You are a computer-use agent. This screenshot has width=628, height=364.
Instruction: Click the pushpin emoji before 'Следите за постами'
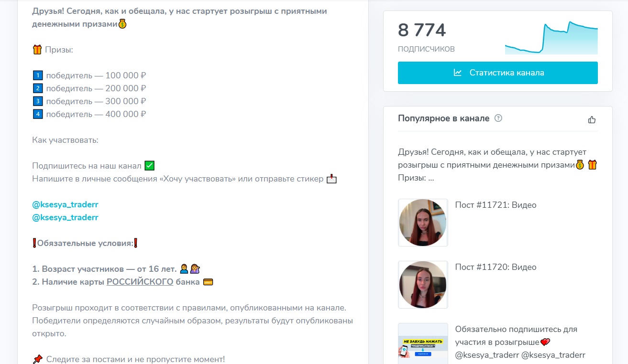coord(37,359)
